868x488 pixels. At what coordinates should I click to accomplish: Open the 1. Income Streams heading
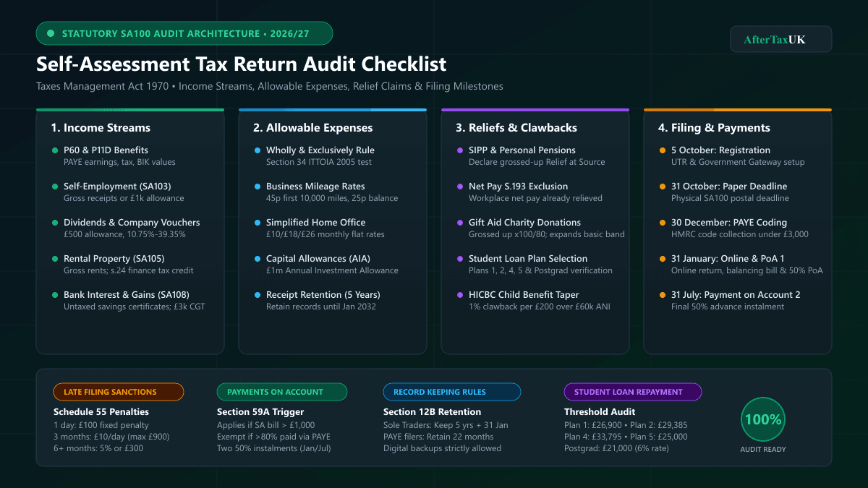click(101, 128)
